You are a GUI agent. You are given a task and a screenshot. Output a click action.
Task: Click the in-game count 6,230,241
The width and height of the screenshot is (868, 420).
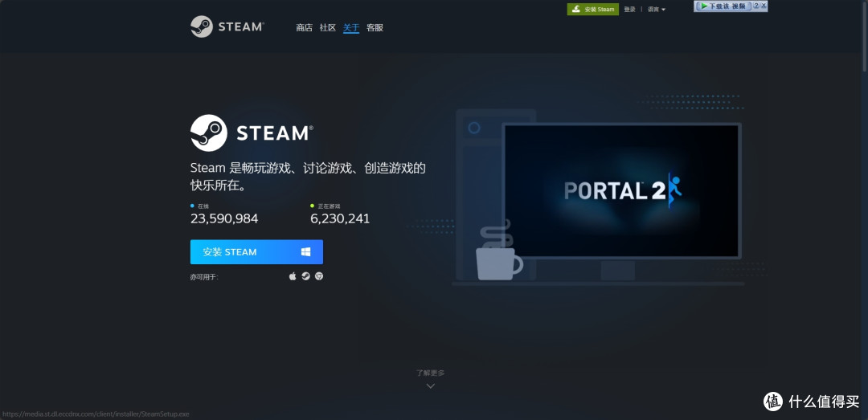[x=340, y=218]
